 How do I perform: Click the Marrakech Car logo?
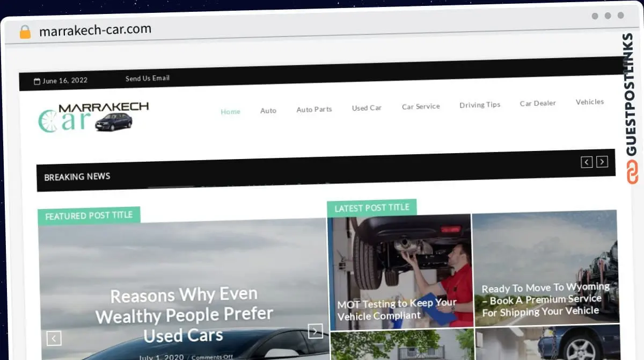(x=93, y=117)
